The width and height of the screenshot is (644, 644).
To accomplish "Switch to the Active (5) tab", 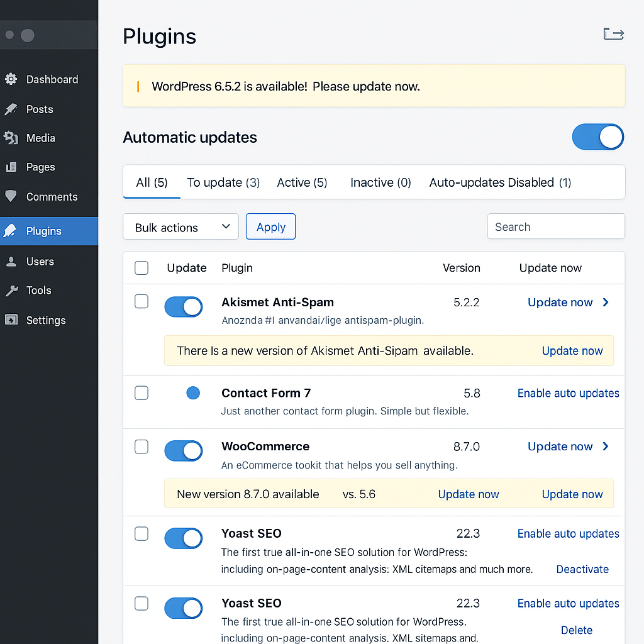I will coord(302,182).
